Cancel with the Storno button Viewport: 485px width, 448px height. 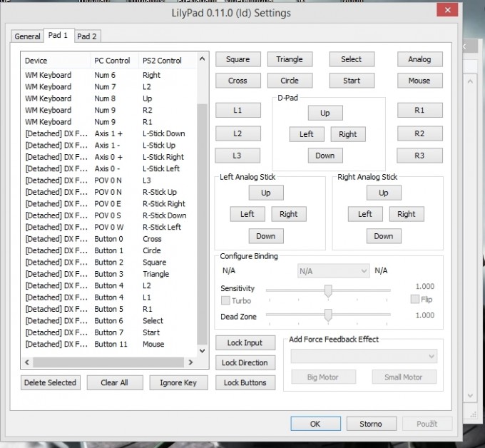point(371,424)
